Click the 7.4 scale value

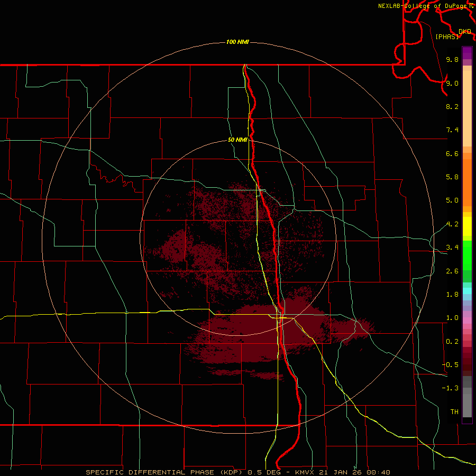(452, 130)
